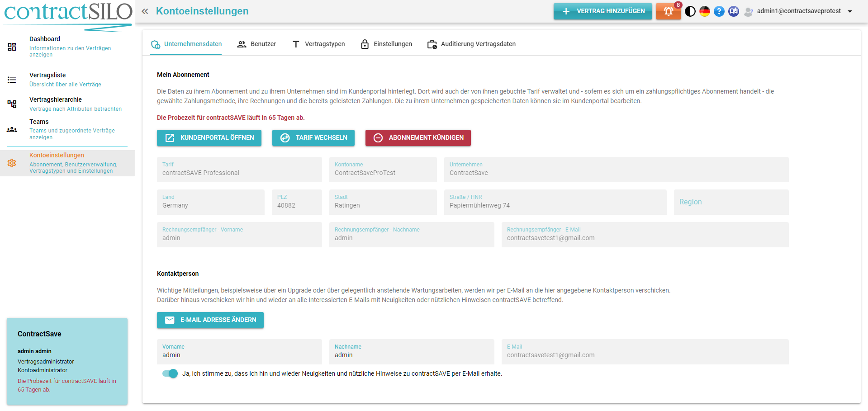Click the Vertragshierarchie tree icon
Image resolution: width=868 pixels, height=411 pixels.
coord(12,104)
